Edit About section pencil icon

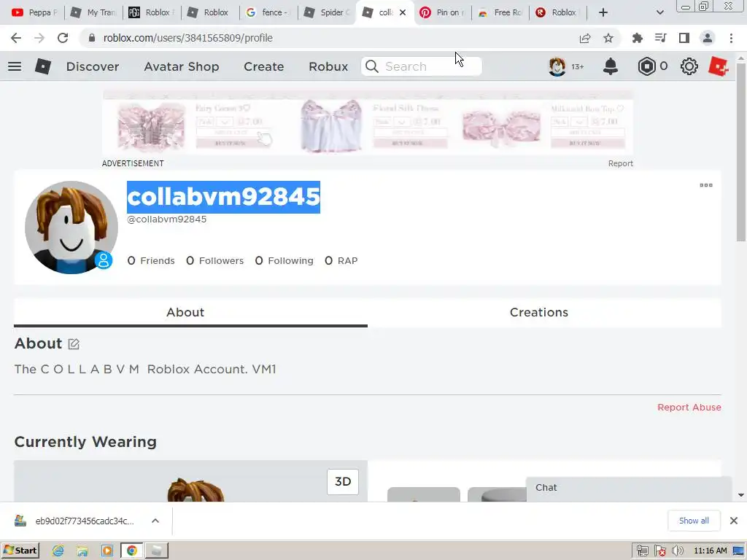(x=74, y=344)
